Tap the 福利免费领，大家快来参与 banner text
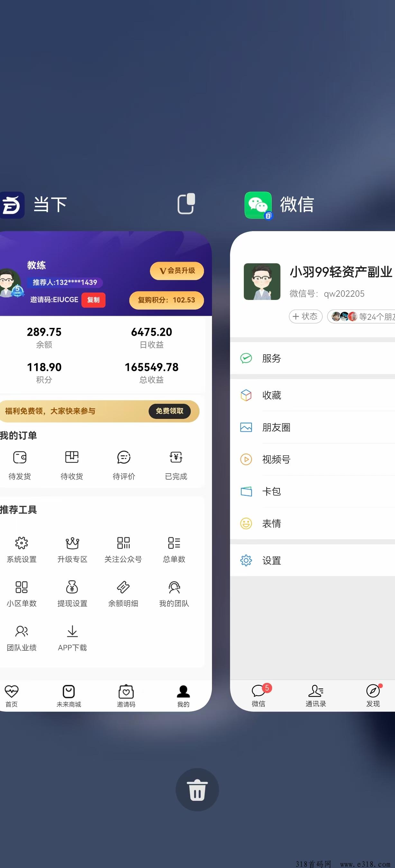Viewport: 395px width, 868px height. coord(50,411)
